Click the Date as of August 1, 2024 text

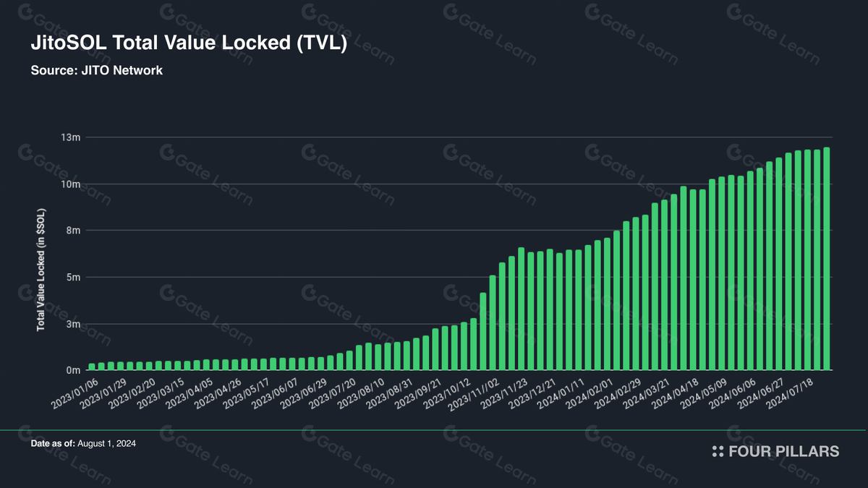pyautogui.click(x=83, y=443)
